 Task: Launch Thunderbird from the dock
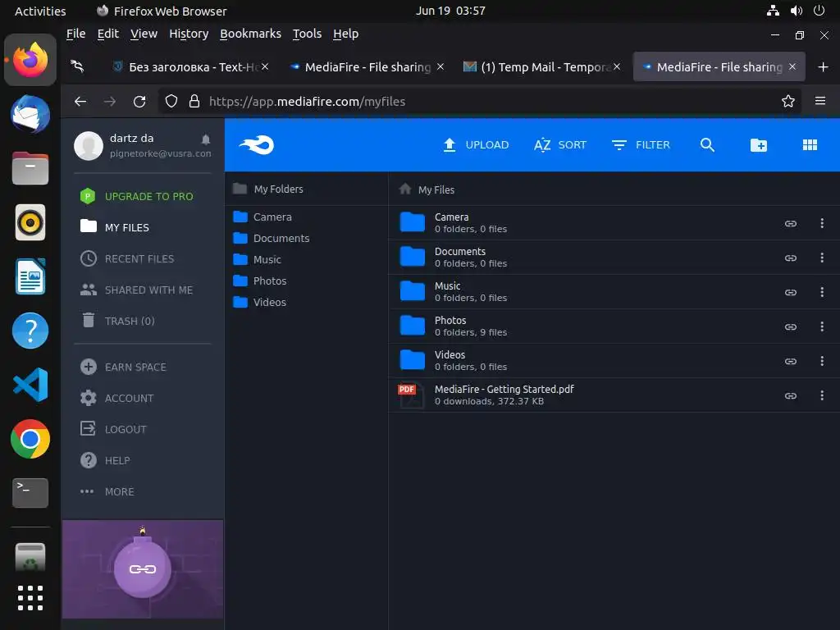30,114
